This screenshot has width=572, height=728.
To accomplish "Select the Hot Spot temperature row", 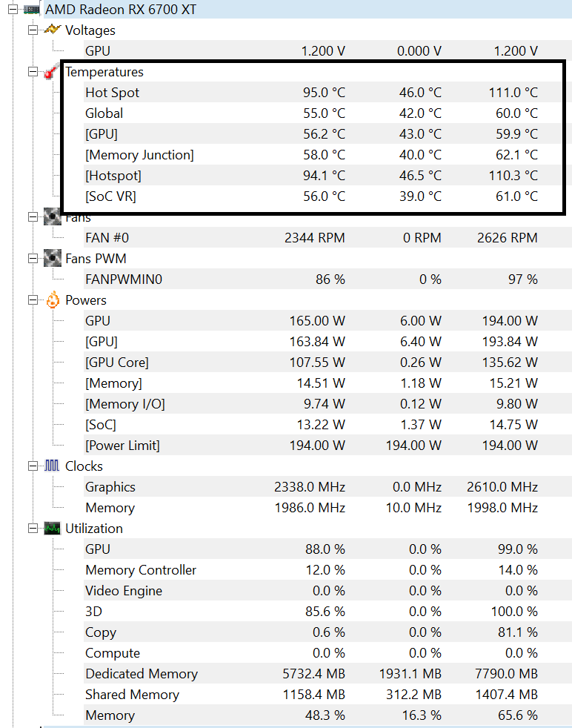I will [x=112, y=93].
